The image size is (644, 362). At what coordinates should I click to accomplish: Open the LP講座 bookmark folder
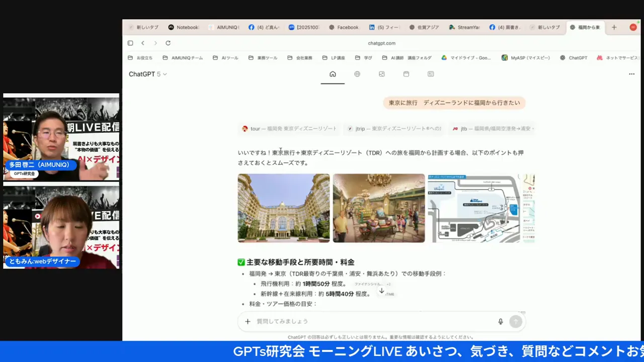click(334, 58)
